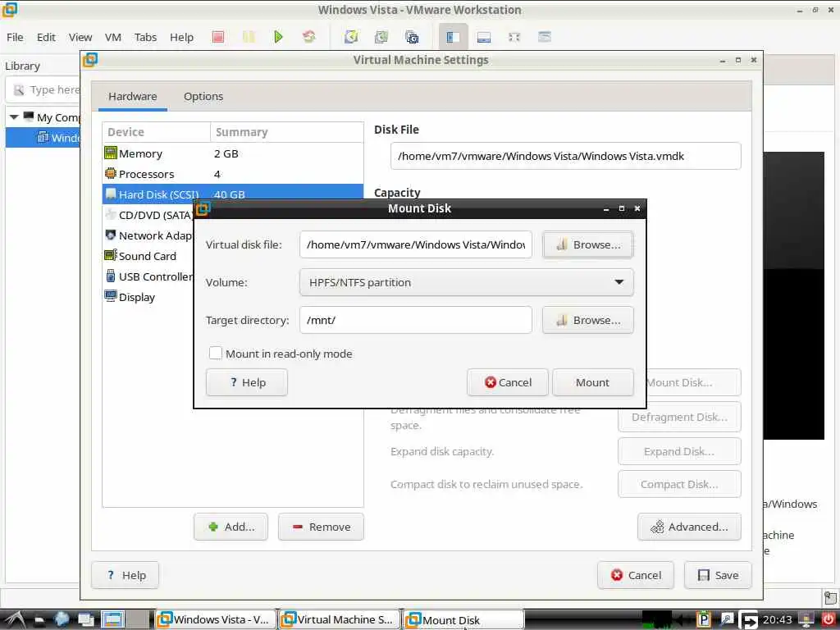Collapse the My Computer tree node
This screenshot has width=840, height=630.
coord(14,117)
